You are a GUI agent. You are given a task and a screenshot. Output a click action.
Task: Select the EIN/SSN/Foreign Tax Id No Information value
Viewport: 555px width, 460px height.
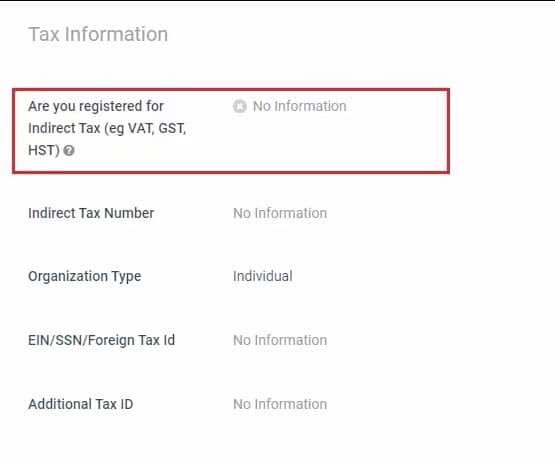280,340
